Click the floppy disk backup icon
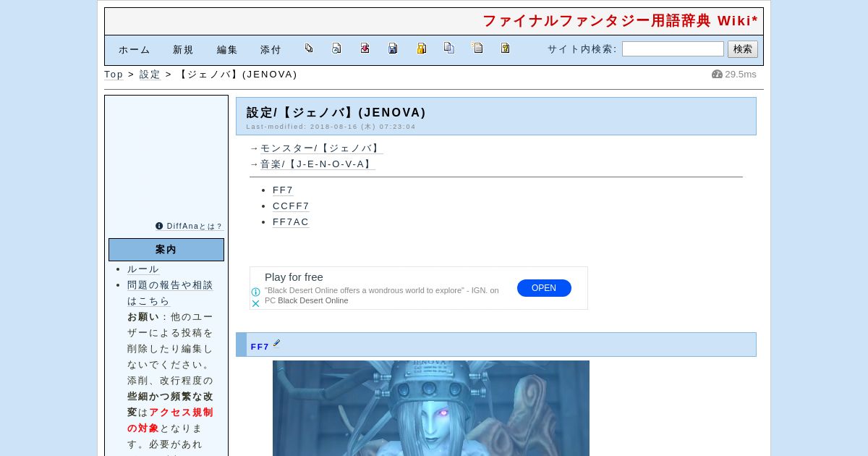 point(393,48)
